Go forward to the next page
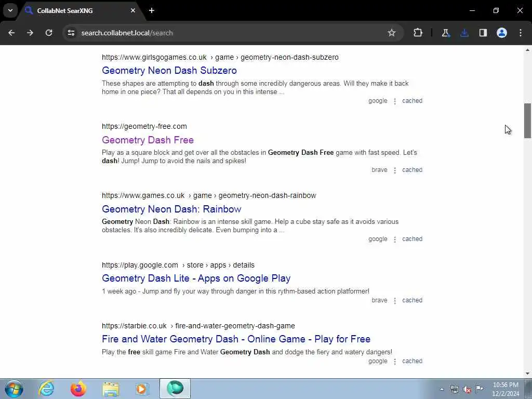The width and height of the screenshot is (532, 399). click(30, 33)
